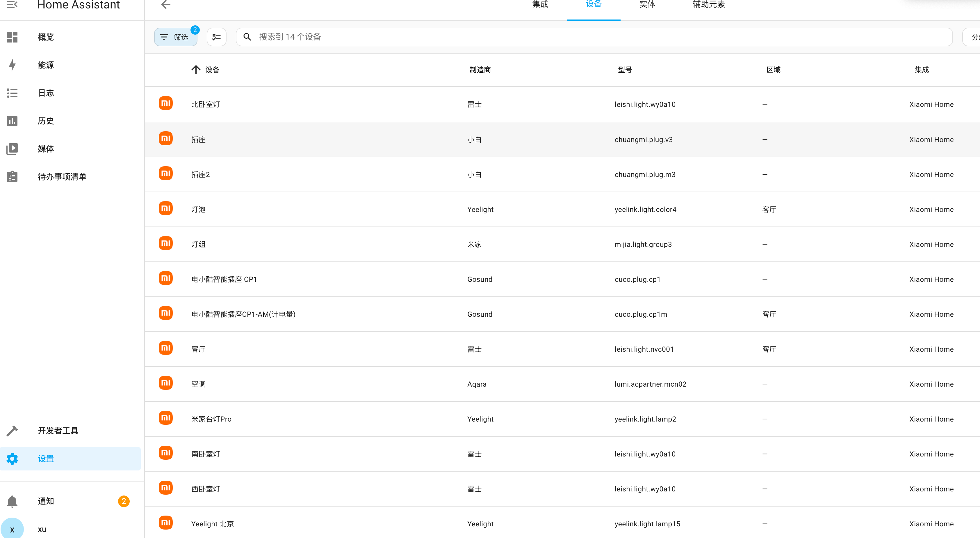Open 待办事项清单 to-do lists

[62, 177]
